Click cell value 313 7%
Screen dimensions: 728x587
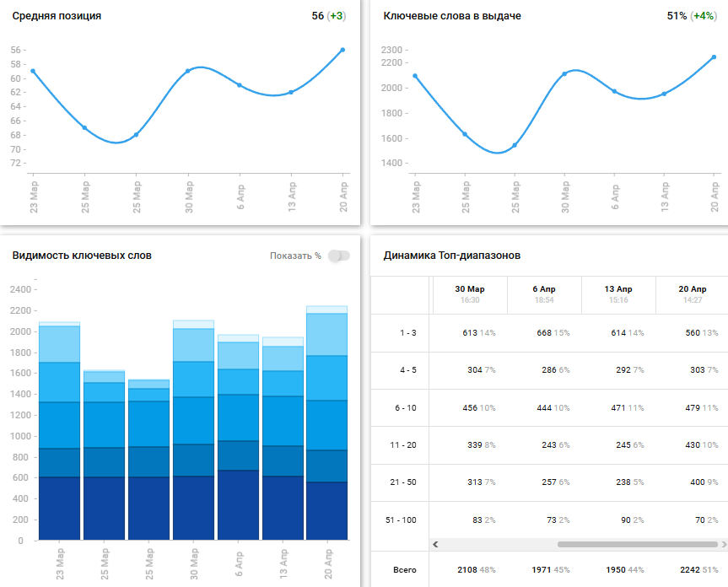(x=482, y=482)
